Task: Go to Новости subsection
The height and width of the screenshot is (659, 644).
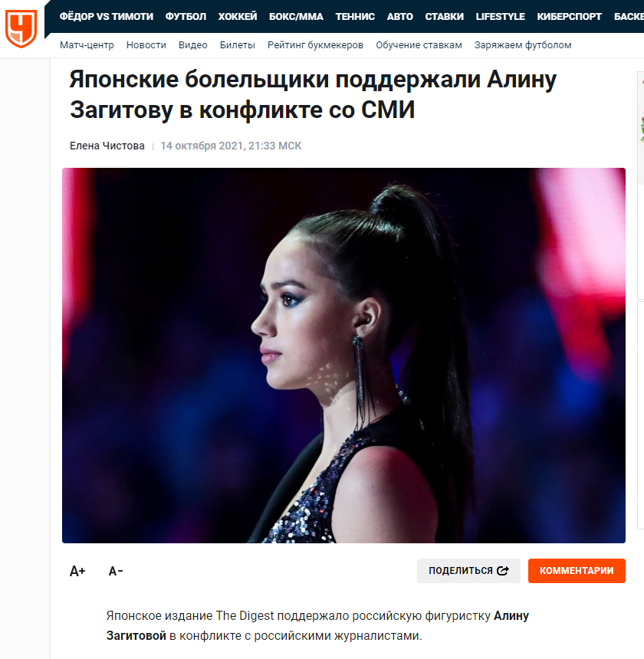Action: click(146, 45)
